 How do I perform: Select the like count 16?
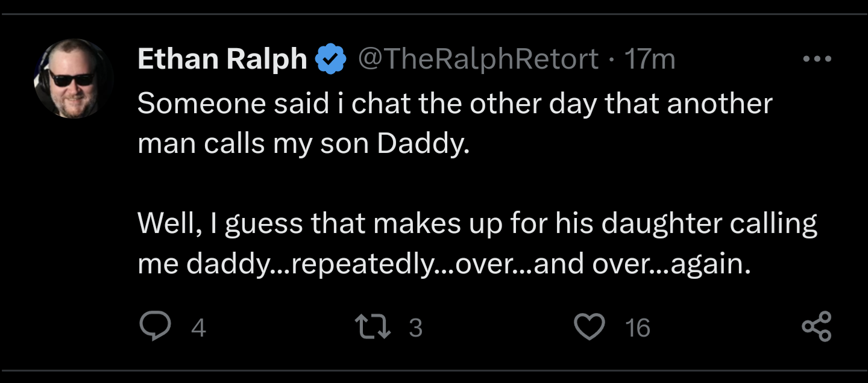pos(637,328)
